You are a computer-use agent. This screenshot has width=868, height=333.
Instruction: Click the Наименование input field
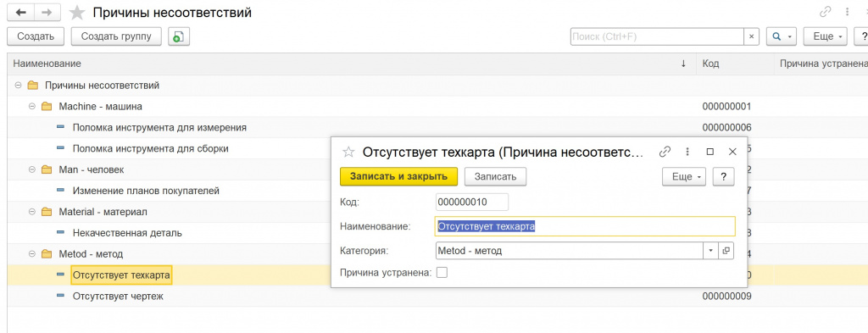click(585, 226)
